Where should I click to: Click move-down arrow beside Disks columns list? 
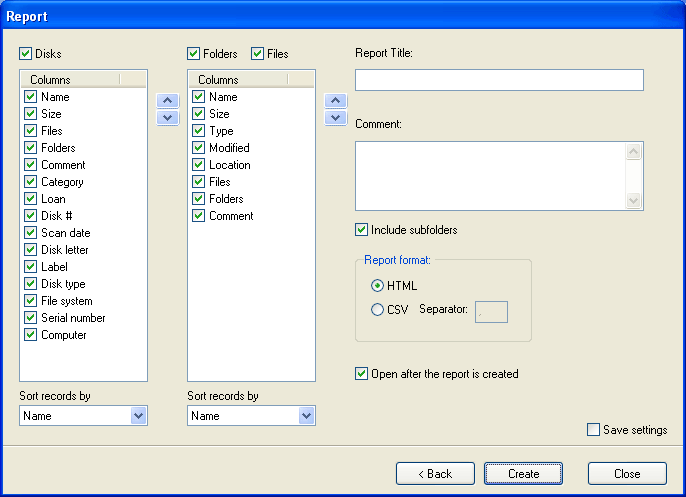(168, 117)
